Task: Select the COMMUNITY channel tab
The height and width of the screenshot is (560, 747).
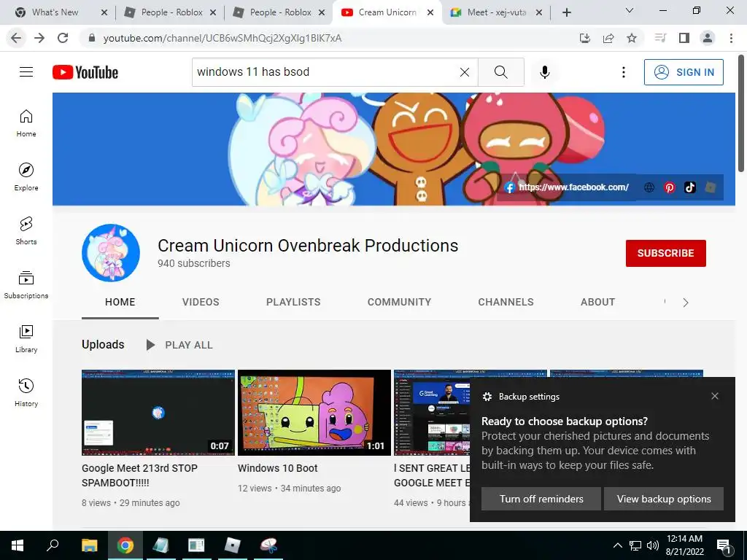Action: pyautogui.click(x=399, y=302)
